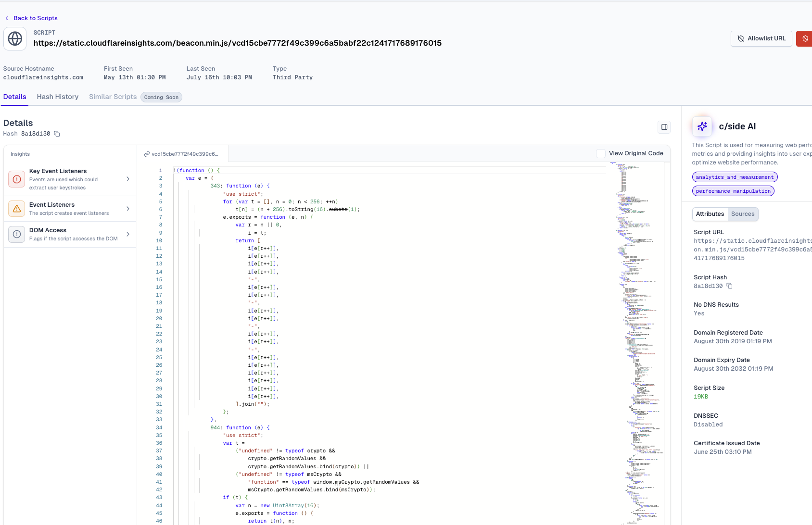Click the Allowlist URL button
Image resolution: width=812 pixels, height=525 pixels.
pyautogui.click(x=761, y=38)
